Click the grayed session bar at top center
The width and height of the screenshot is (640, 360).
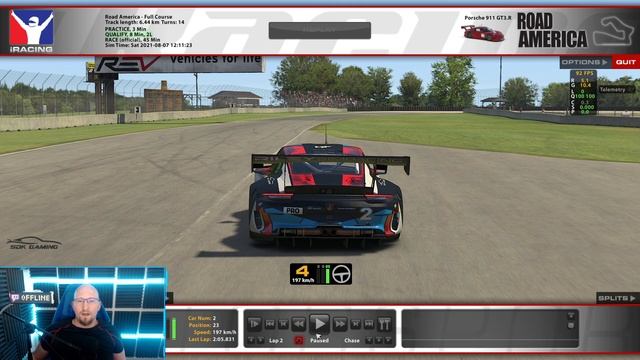(x=320, y=31)
